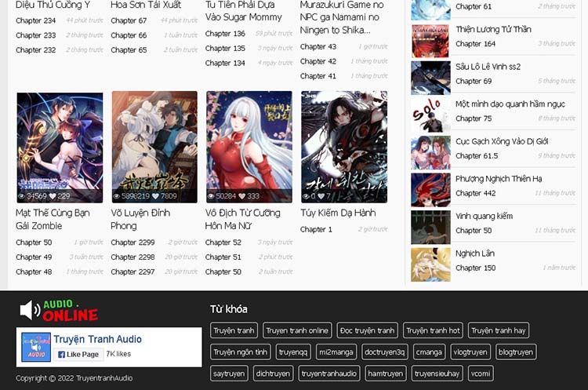Open Túy Kiếm Dạ Hành cover image
Viewport: 588px width, 390px height.
(x=344, y=148)
